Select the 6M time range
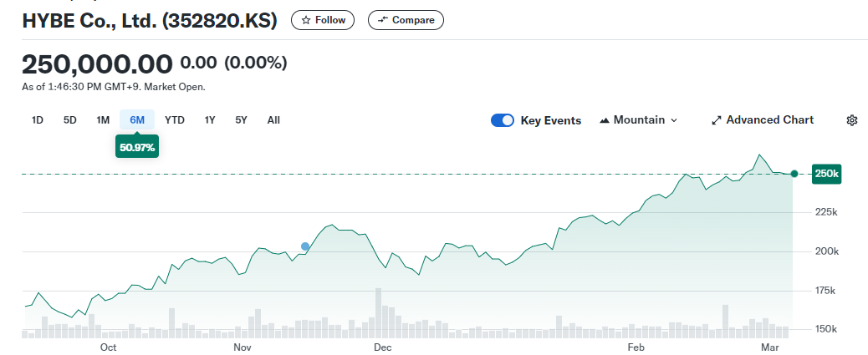This screenshot has width=868, height=355. [137, 120]
